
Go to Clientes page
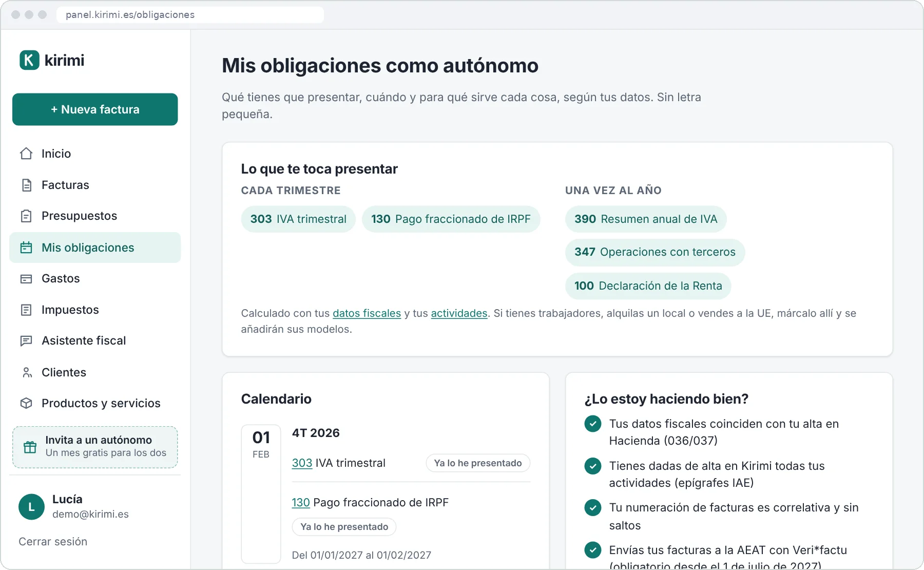coord(95,372)
